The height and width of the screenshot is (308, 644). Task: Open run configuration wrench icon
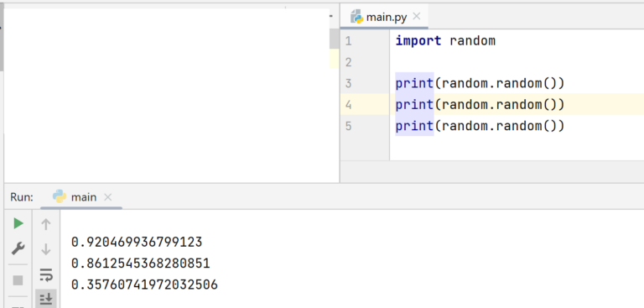pos(18,248)
